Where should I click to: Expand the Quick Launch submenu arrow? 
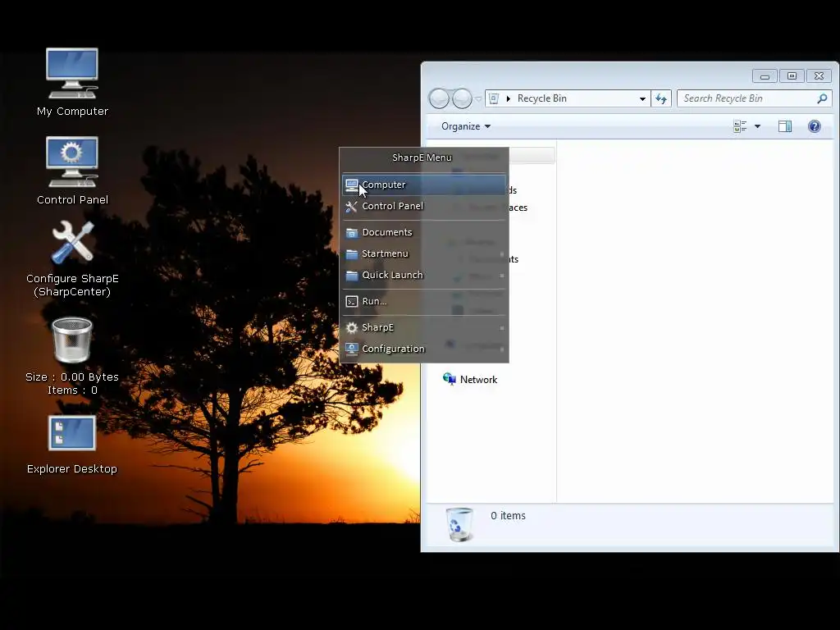[501, 276]
